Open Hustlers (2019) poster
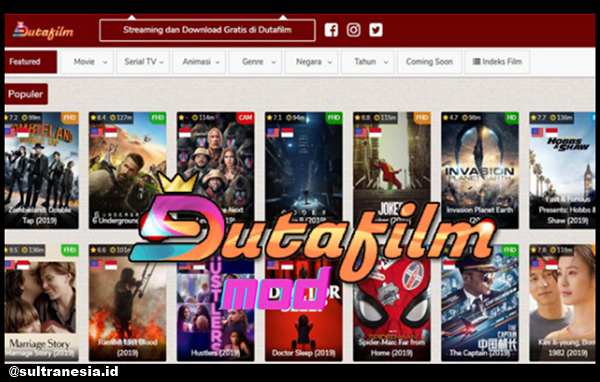The height and width of the screenshot is (382, 600). coord(215,302)
